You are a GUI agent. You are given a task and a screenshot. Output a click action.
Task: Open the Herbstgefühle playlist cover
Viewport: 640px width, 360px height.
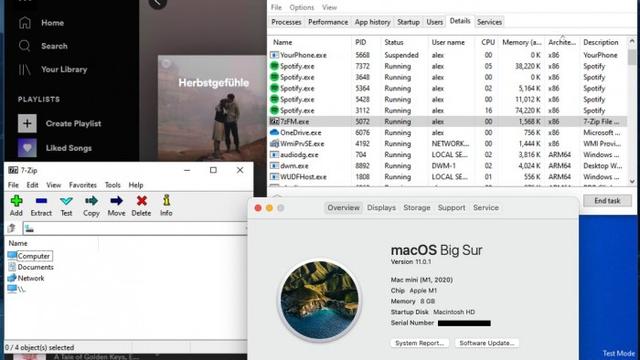pos(212,108)
